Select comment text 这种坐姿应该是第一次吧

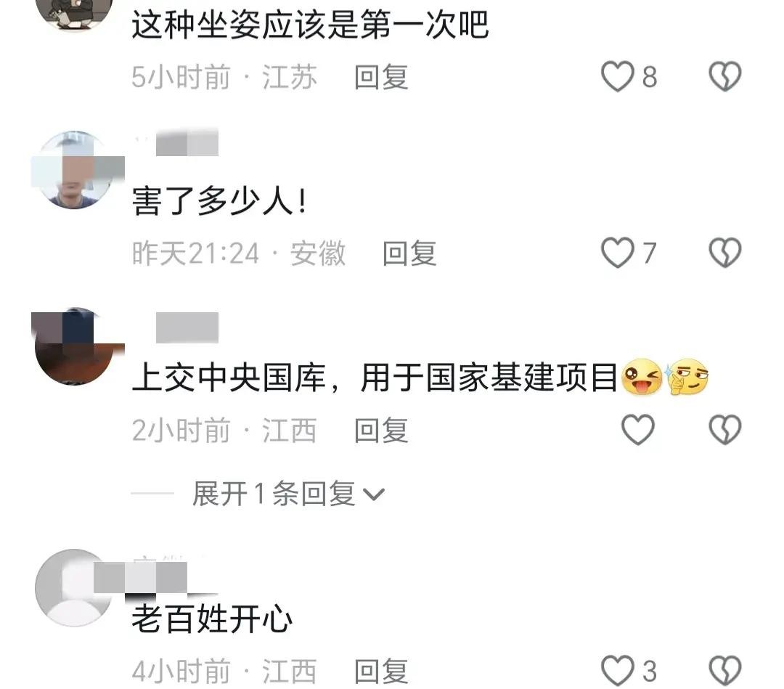coord(310,24)
